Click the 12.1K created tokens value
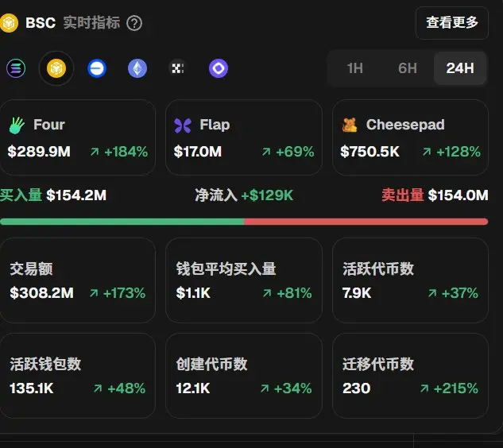Viewport: 503px width, 448px height. 193,388
